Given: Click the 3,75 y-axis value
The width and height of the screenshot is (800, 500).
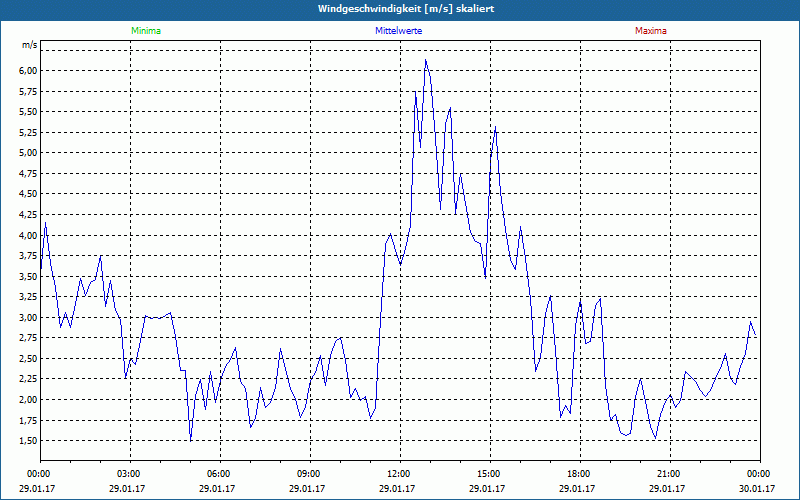Looking at the screenshot, I should tap(29, 256).
